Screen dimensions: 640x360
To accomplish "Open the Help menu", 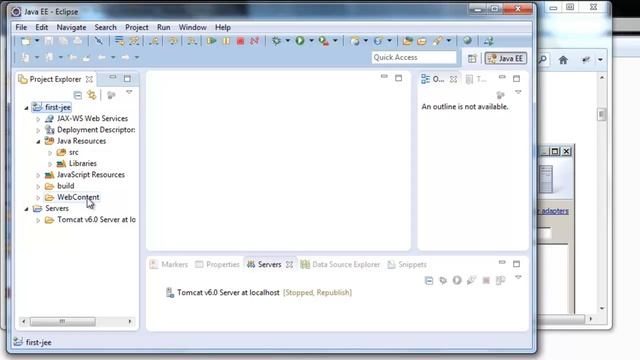I will (223, 27).
